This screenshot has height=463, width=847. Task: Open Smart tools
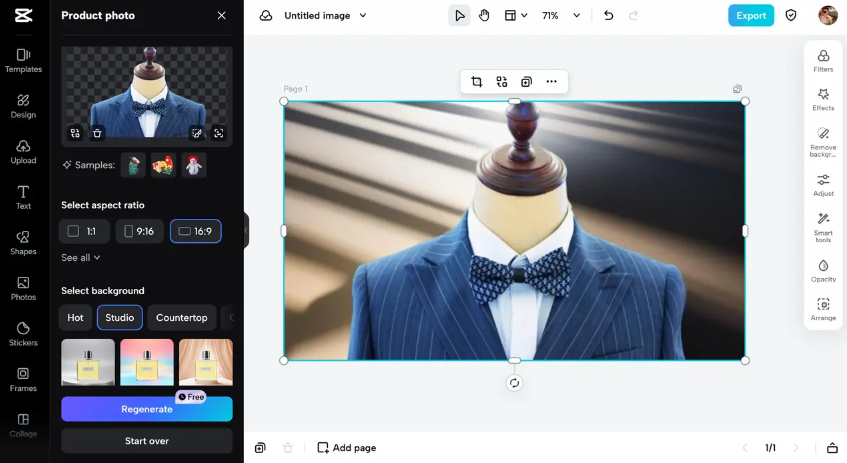[823, 227]
